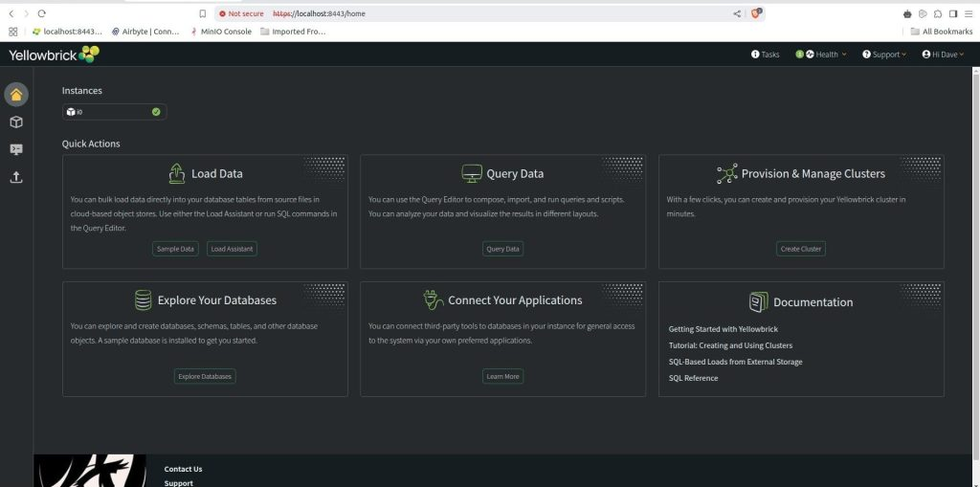Open the Home sidebar icon

tap(16, 95)
